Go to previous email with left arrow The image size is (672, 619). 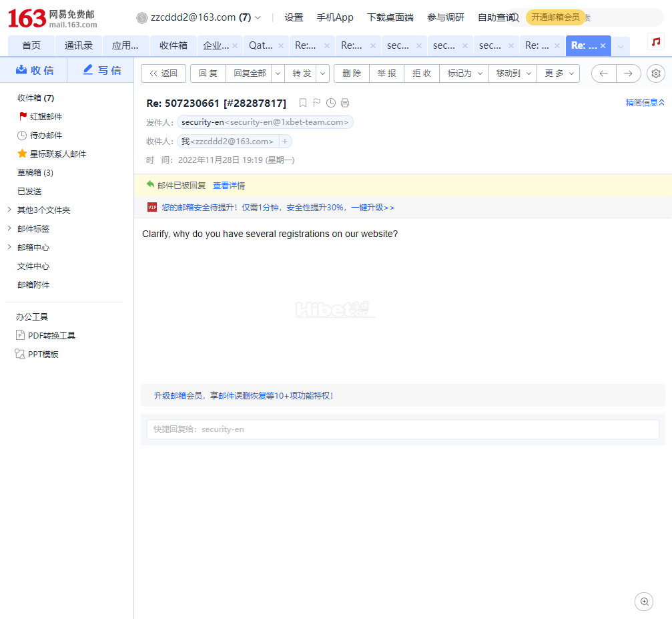coord(604,73)
